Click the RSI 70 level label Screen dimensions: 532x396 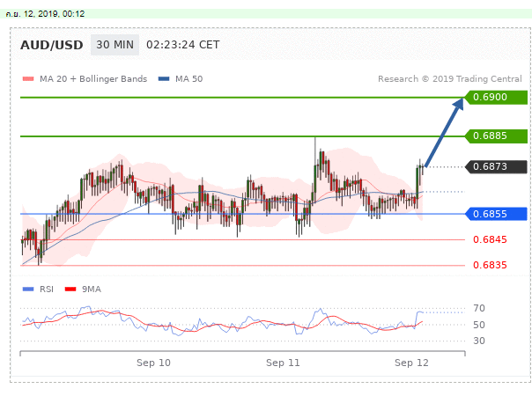click(x=479, y=309)
